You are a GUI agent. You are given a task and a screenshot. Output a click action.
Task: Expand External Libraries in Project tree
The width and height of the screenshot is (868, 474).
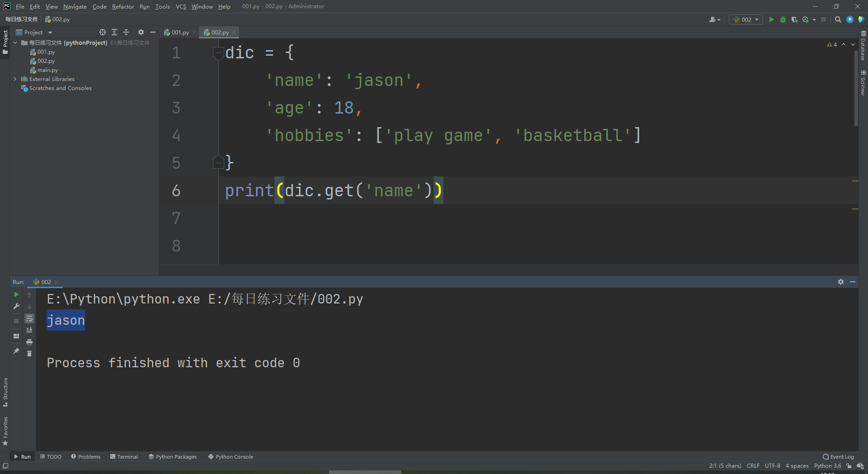pyautogui.click(x=15, y=79)
